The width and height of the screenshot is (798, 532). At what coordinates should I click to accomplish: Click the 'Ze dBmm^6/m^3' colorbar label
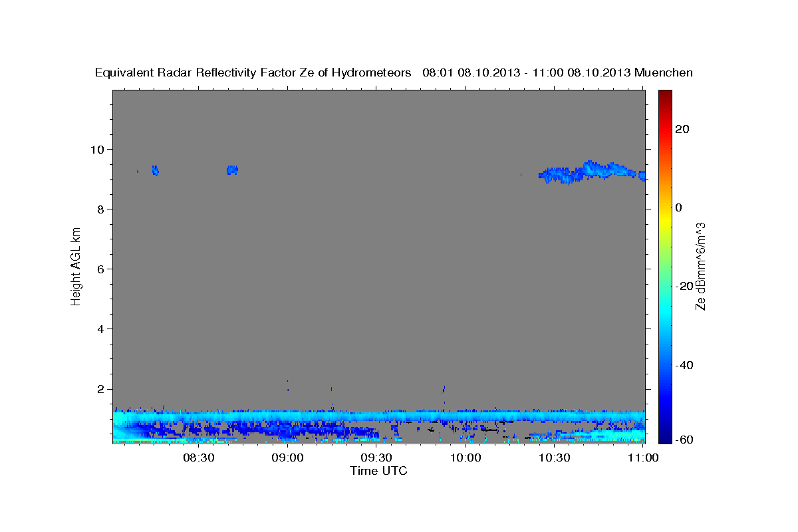coord(700,266)
